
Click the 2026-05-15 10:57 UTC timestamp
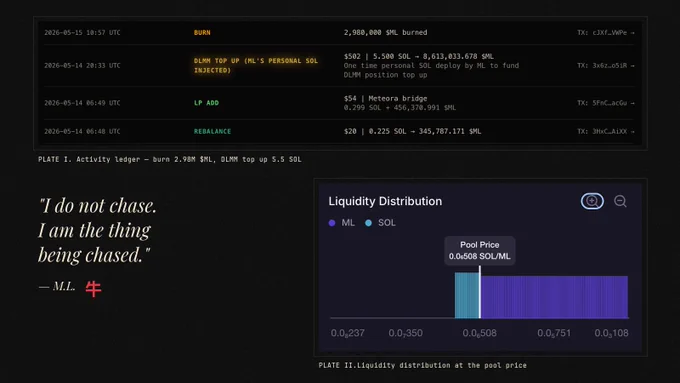coord(82,33)
